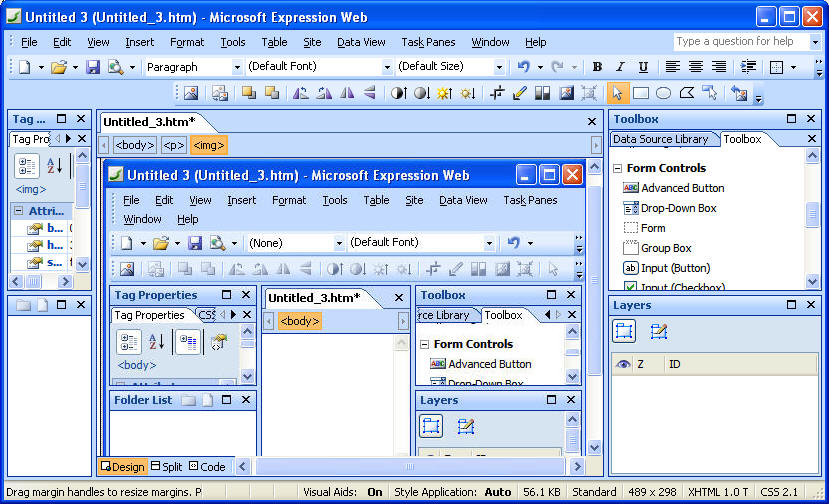829x504 pixels.
Task: Open the Site menu in outer menu bar
Action: [312, 42]
